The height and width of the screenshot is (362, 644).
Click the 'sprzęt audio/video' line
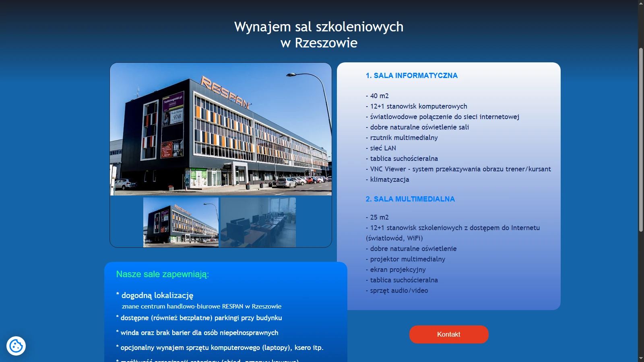(x=397, y=290)
